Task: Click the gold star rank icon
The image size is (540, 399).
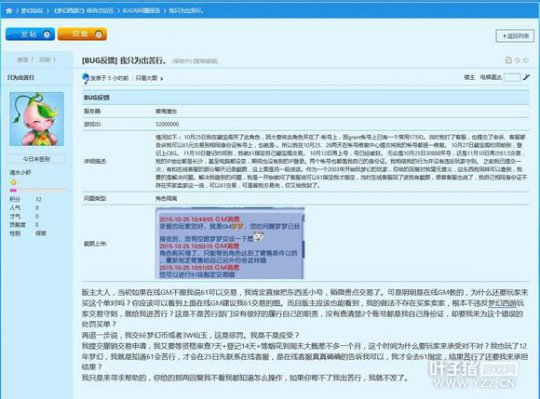Action: coord(13,182)
